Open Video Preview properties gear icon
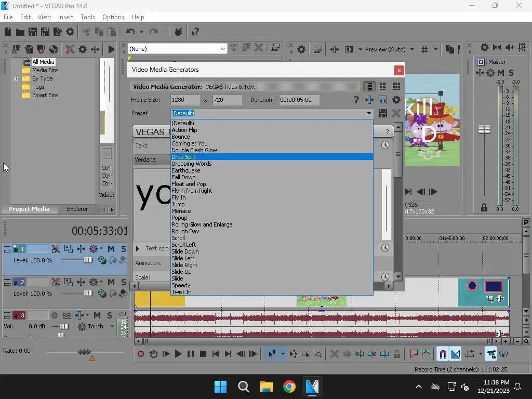Viewport: 532px width, 399px height. [x=301, y=49]
